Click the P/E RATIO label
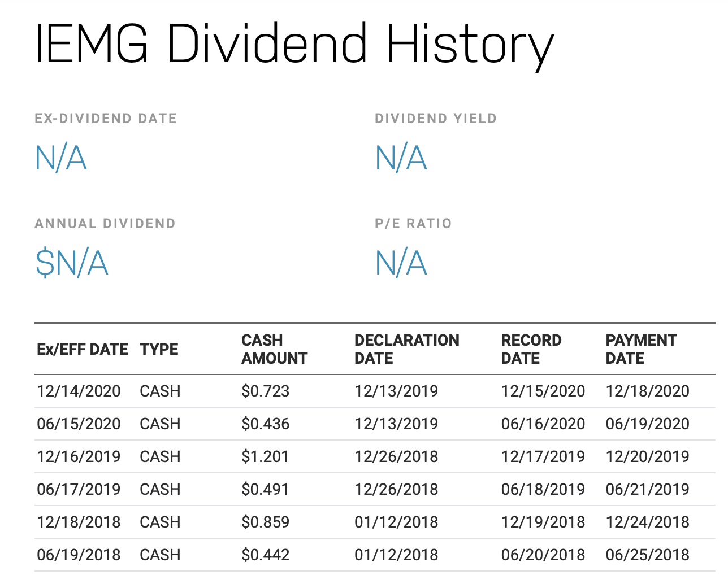 click(413, 224)
